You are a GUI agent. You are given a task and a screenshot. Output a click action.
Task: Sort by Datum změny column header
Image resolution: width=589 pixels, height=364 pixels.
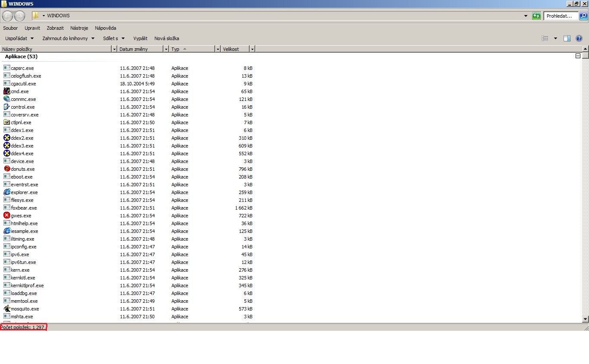click(x=141, y=49)
